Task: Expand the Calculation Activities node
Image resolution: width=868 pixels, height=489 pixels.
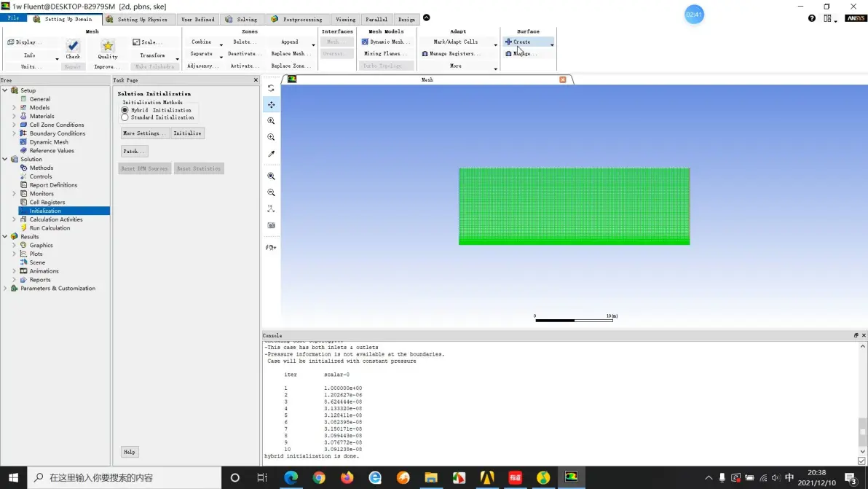Action: 14,219
